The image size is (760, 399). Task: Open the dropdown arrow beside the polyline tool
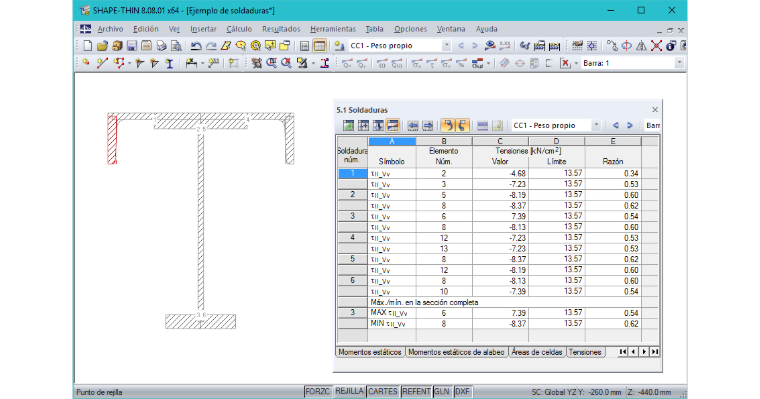129,63
